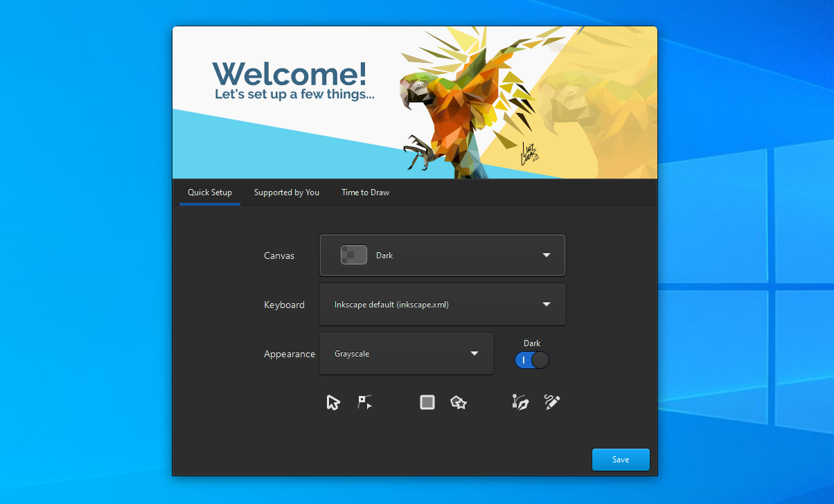Screen dimensions: 834x504
Task: Click the Star shape tool icon preview
Action: [458, 402]
